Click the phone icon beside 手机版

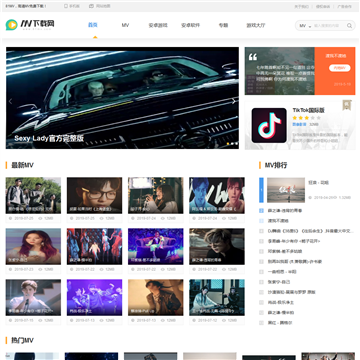[x=66, y=6]
